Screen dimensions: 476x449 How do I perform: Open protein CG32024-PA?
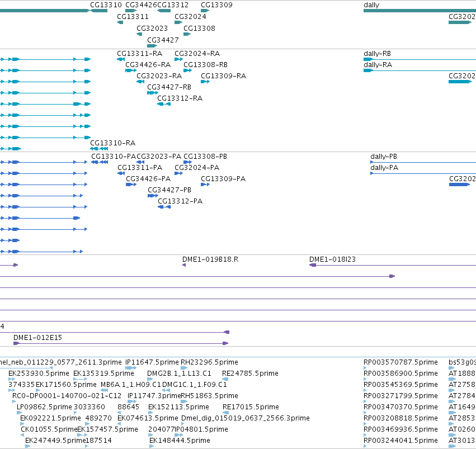(197, 168)
